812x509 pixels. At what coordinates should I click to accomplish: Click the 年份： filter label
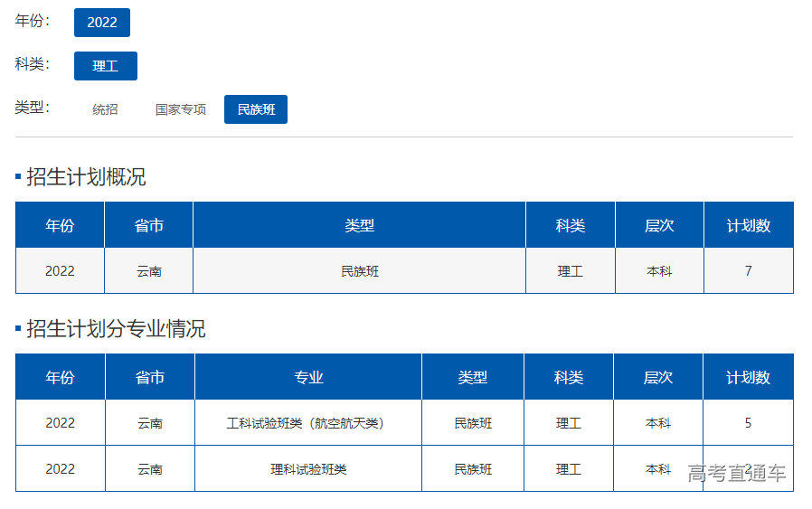[x=33, y=21]
